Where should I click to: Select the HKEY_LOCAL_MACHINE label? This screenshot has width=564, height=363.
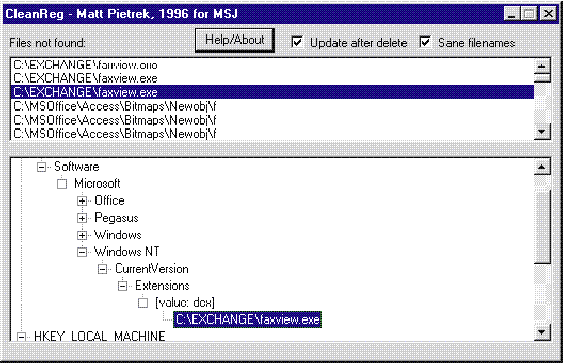pos(100,336)
